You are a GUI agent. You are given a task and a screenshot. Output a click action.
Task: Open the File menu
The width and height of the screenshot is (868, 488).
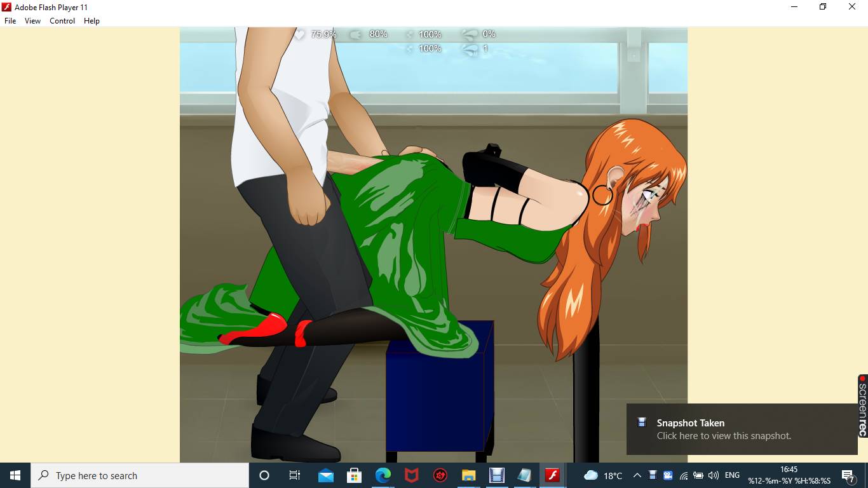(10, 21)
